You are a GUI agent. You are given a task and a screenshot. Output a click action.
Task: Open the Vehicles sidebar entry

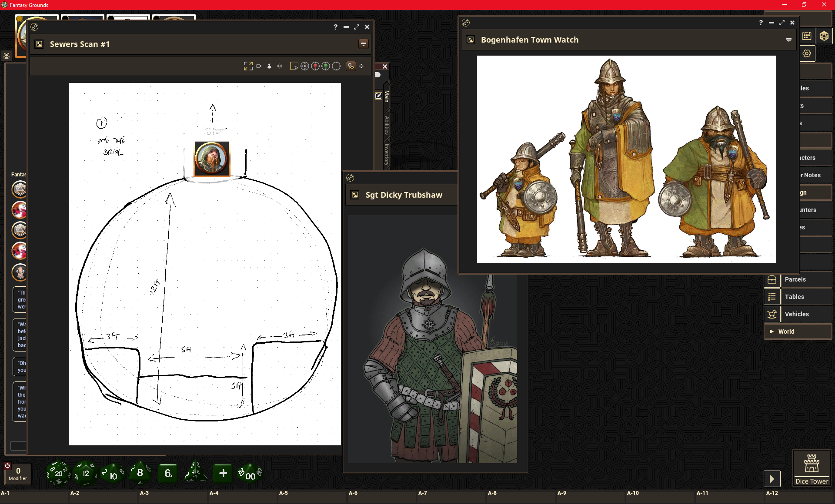[798, 314]
